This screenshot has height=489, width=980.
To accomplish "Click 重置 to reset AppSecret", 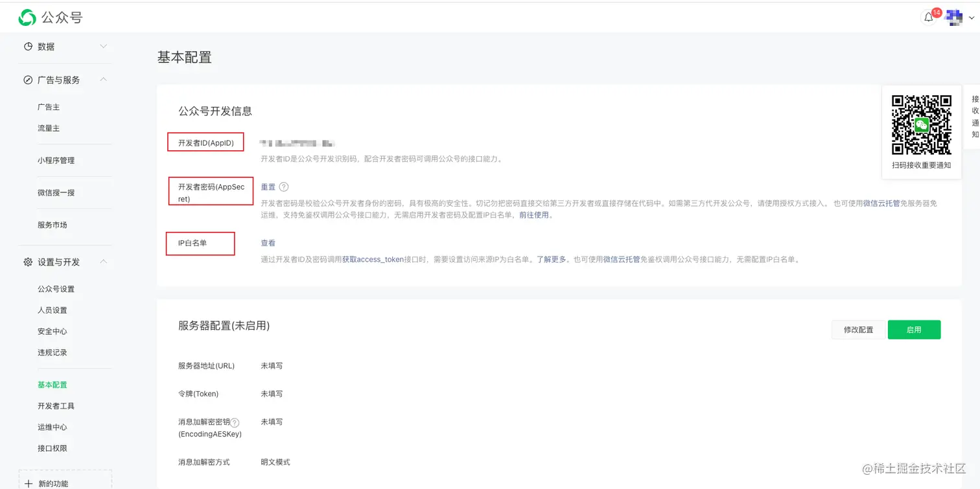I will 268,187.
